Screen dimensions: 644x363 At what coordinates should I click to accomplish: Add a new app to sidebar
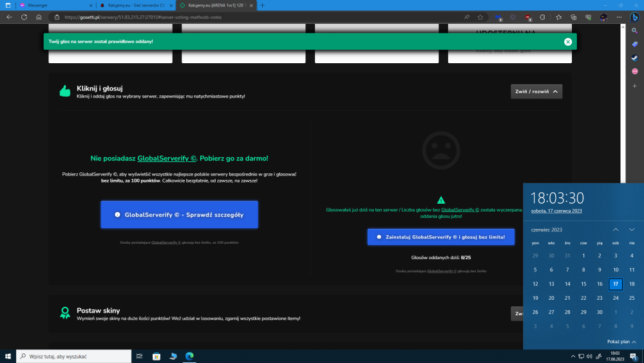[x=634, y=86]
